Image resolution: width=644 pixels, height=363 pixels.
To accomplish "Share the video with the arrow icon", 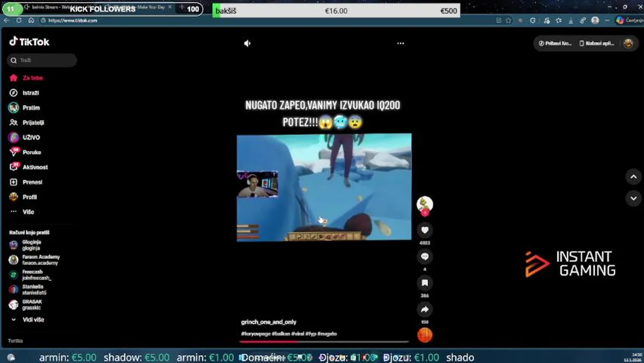I will click(425, 310).
